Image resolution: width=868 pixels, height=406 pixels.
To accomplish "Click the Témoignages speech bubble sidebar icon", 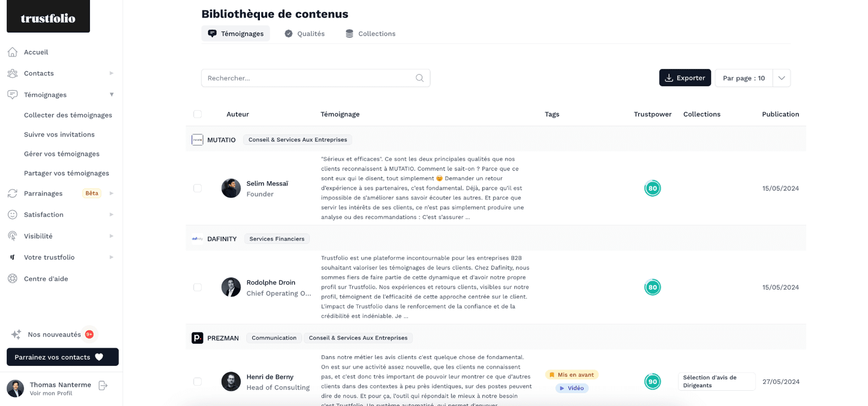I will click(12, 95).
